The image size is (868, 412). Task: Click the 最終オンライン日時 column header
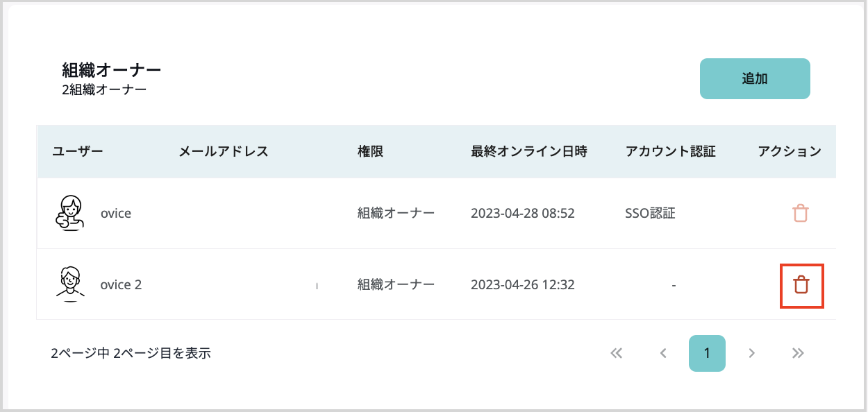[x=528, y=151]
